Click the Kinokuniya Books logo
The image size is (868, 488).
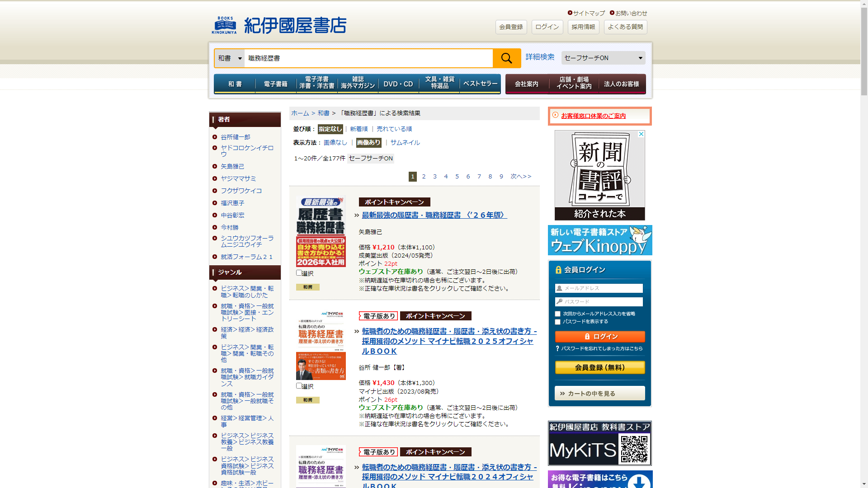pos(279,26)
